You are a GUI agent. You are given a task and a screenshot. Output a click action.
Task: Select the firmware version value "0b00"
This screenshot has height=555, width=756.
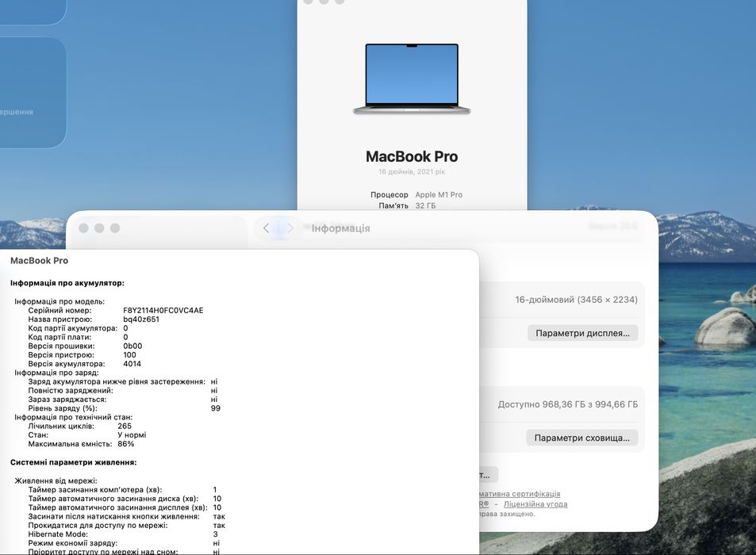click(x=132, y=346)
